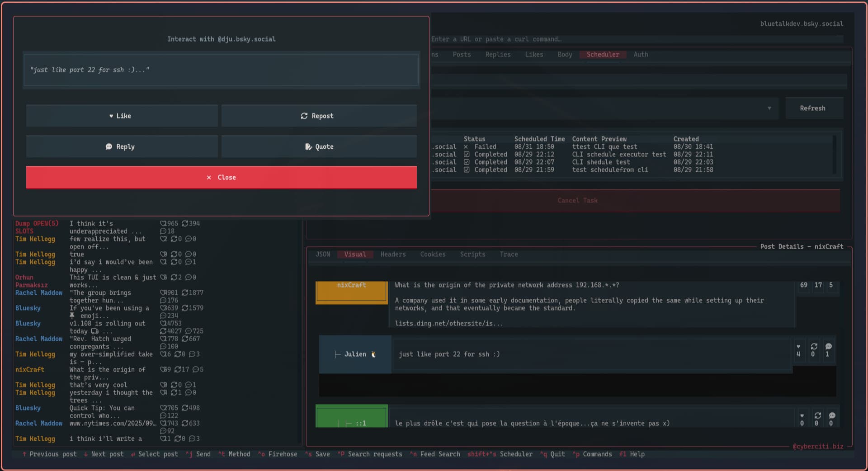Screen dimensions: 868x471
Task: Toggle the Completed checkbox on the test schedulefrom cli row
Action: tap(467, 170)
